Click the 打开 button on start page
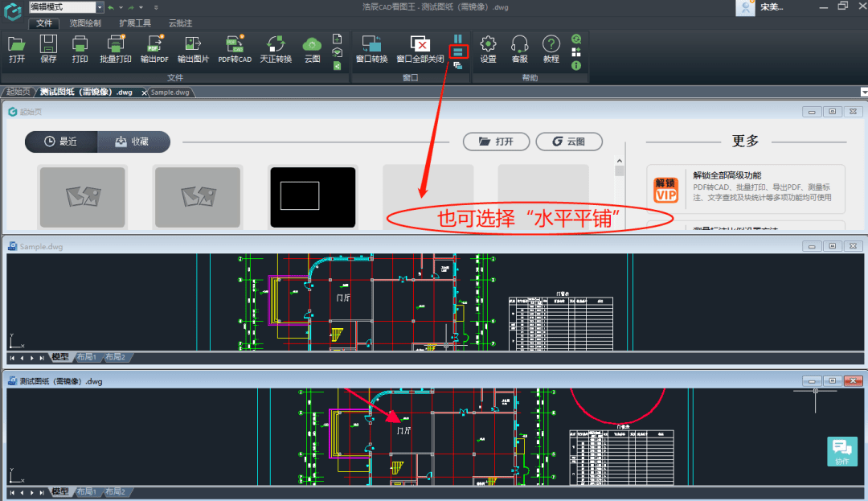This screenshot has height=501, width=868. pos(496,142)
